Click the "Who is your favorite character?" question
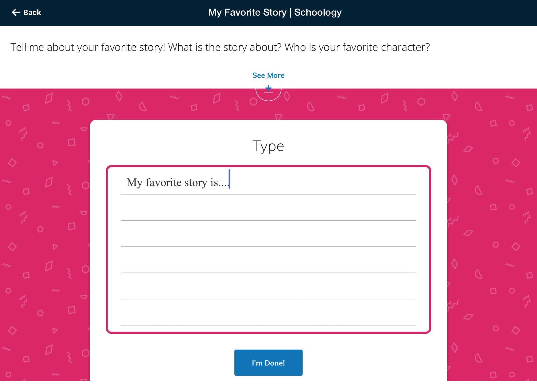 [357, 47]
